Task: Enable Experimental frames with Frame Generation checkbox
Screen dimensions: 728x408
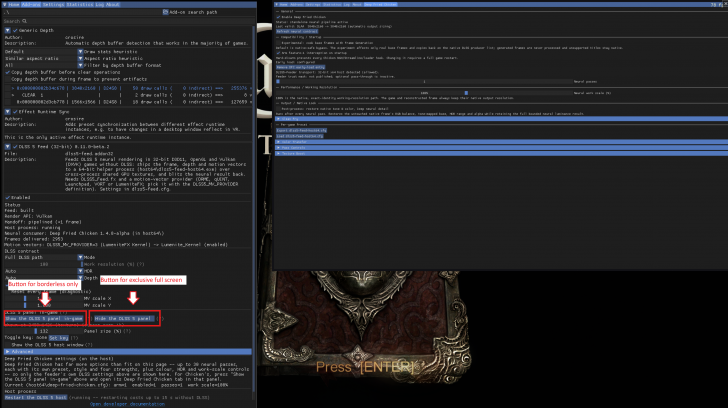Action: coord(279,43)
